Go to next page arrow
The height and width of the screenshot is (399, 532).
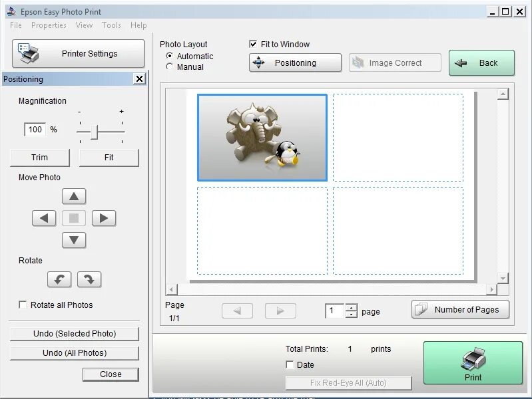pos(280,311)
